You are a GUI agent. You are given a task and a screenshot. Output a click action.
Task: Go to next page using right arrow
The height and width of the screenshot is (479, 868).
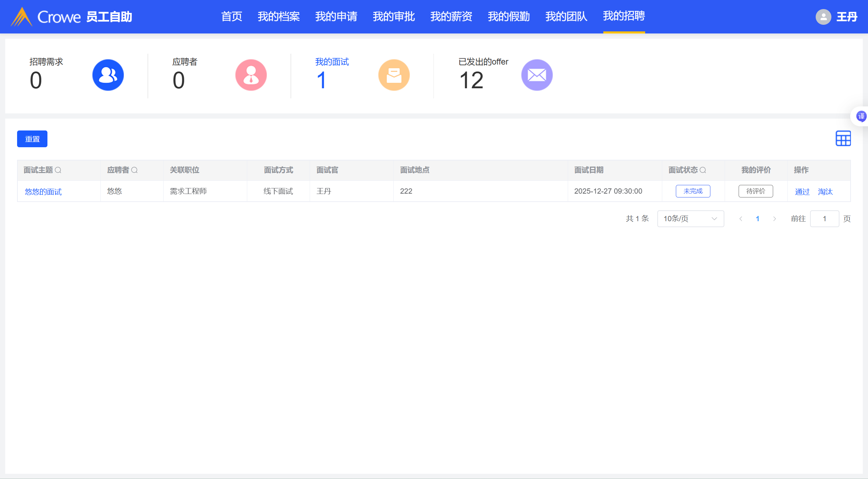tap(775, 219)
